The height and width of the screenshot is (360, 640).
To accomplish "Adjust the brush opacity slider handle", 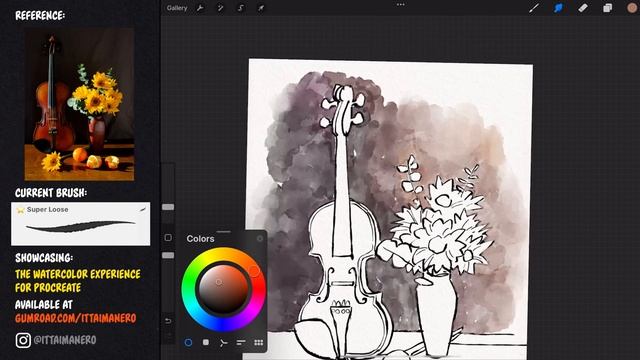I will tap(168, 255).
